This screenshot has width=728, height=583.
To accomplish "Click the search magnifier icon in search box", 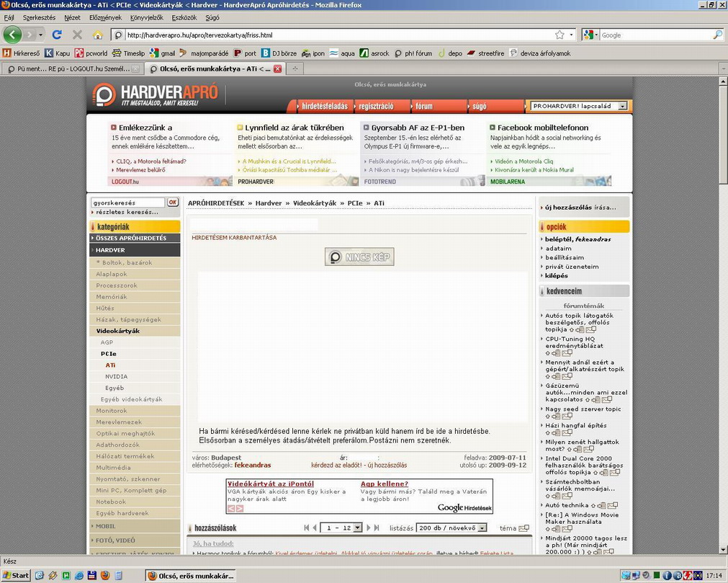I will [x=717, y=35].
